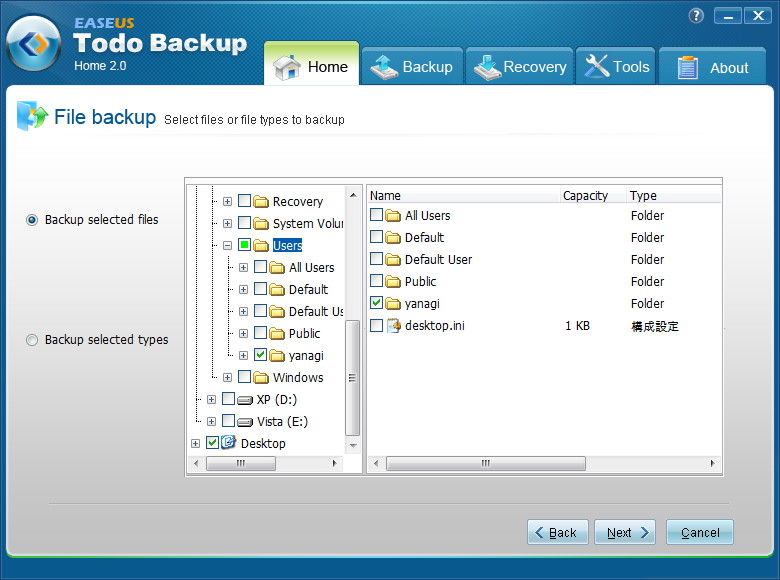Click tree scrollbar down arrow

(353, 445)
